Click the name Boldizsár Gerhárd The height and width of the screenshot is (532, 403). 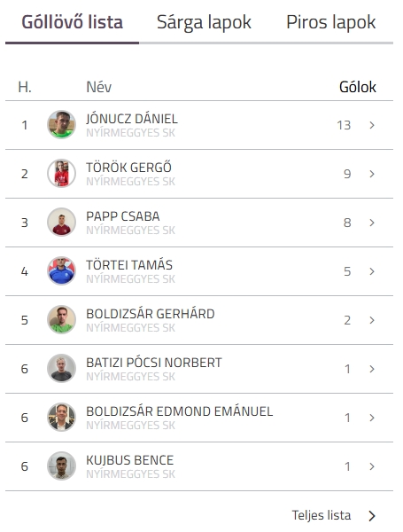pyautogui.click(x=151, y=314)
